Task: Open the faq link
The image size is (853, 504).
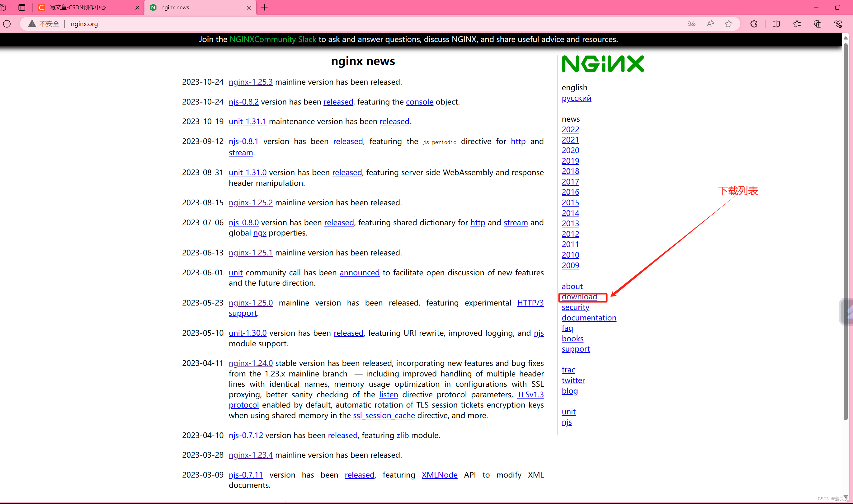Action: pos(567,329)
